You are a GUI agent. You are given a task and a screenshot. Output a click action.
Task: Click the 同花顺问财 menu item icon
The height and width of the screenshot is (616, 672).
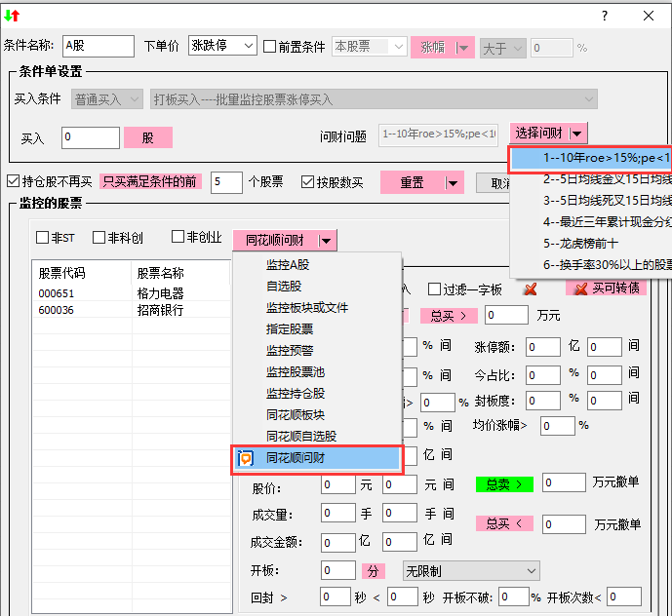coord(247,457)
